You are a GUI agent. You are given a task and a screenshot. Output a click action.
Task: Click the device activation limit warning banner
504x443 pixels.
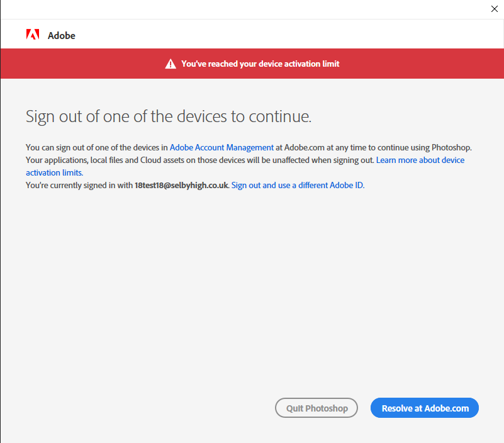252,63
